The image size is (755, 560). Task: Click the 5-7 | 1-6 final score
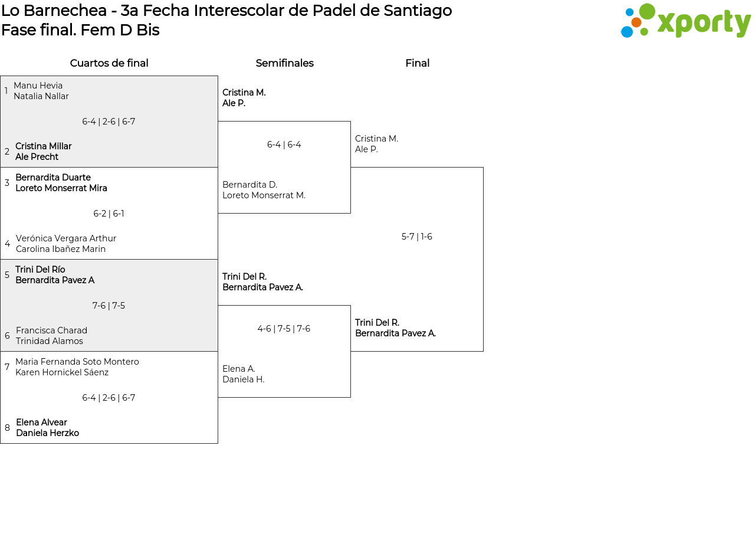tap(417, 237)
